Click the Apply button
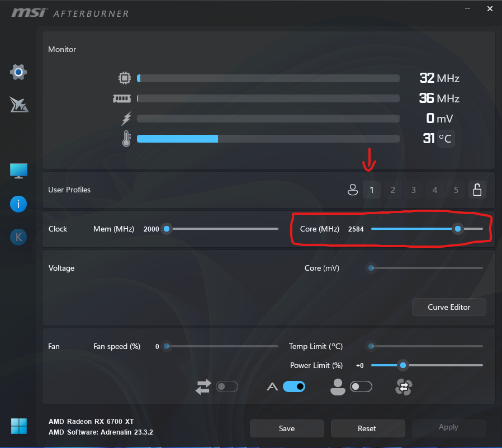502x448 pixels. pos(448,427)
